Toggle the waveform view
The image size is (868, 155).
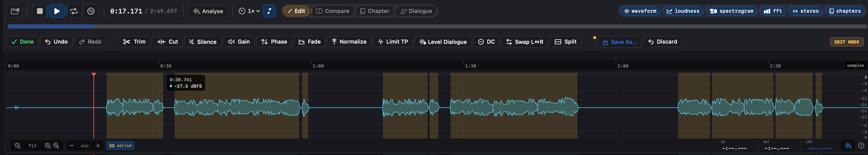640,11
